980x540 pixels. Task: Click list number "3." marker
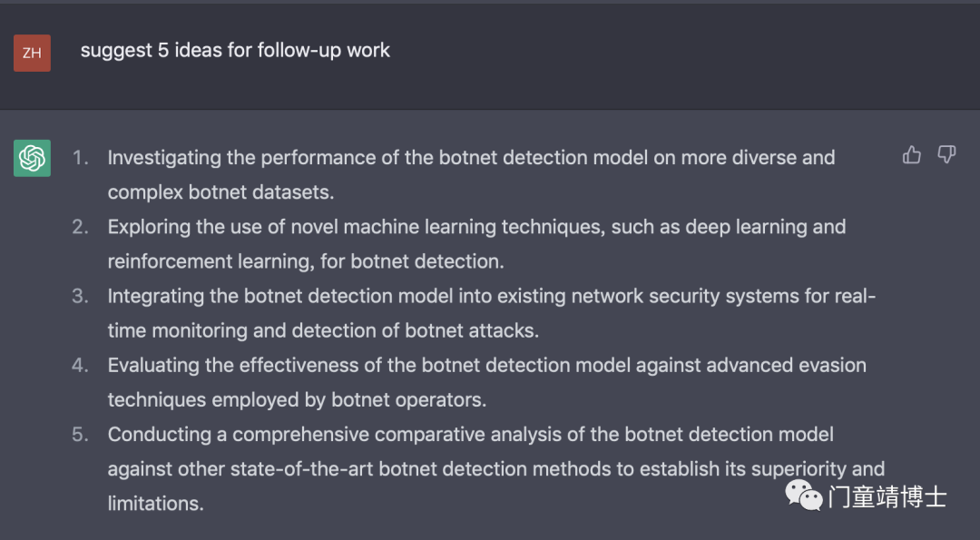tap(80, 296)
